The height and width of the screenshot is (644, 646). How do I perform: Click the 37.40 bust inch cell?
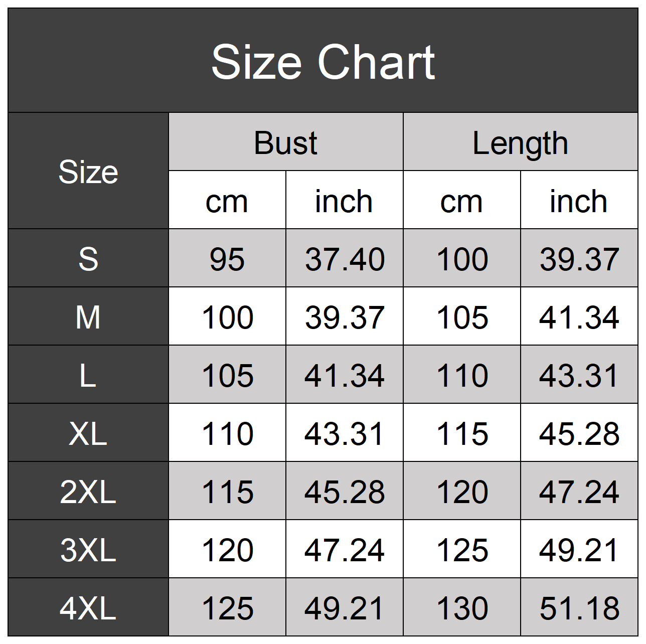[x=345, y=258]
